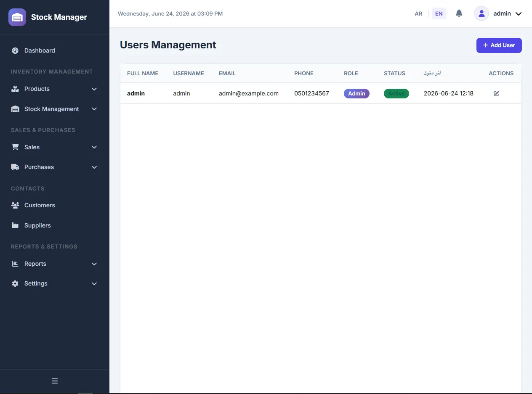Open the Products menu item
Viewport: 532px width, 394px height.
pos(55,89)
